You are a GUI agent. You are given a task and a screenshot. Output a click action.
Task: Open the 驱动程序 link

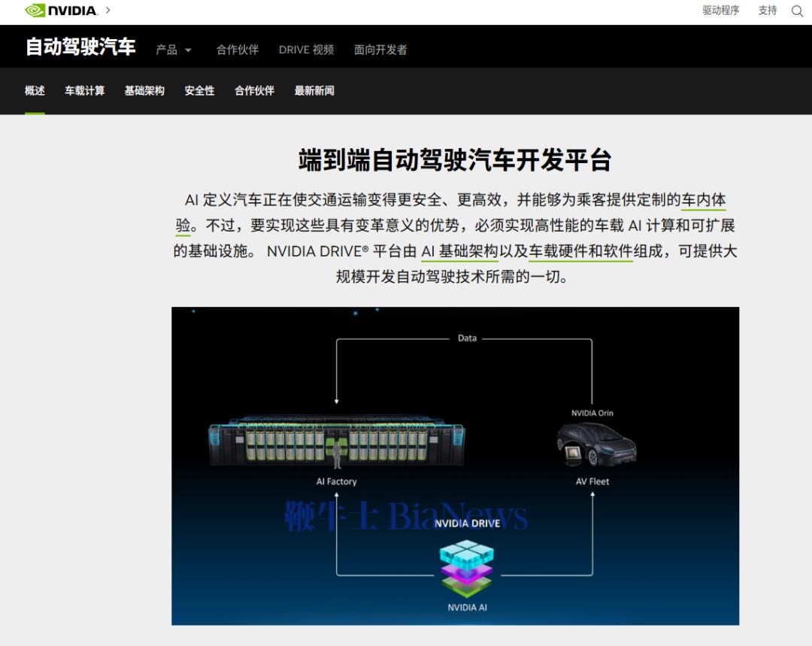pos(720,11)
